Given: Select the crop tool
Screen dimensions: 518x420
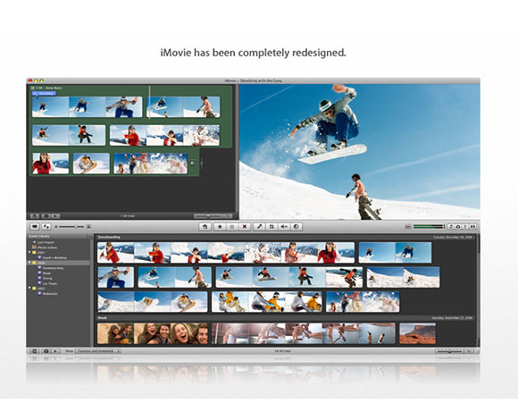Looking at the screenshot, I should 272,227.
